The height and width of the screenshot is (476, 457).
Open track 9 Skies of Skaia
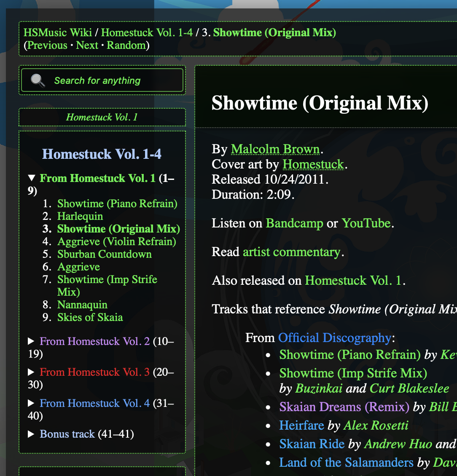pos(90,317)
